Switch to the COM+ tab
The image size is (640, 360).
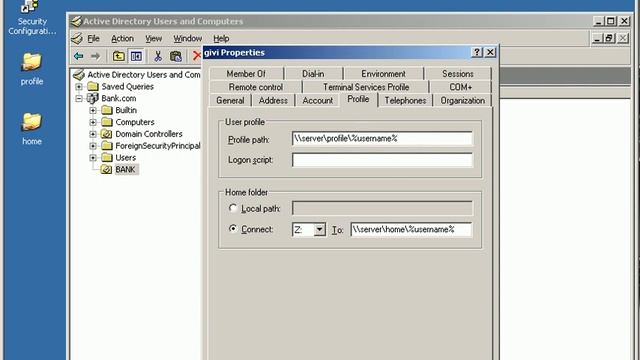click(460, 87)
